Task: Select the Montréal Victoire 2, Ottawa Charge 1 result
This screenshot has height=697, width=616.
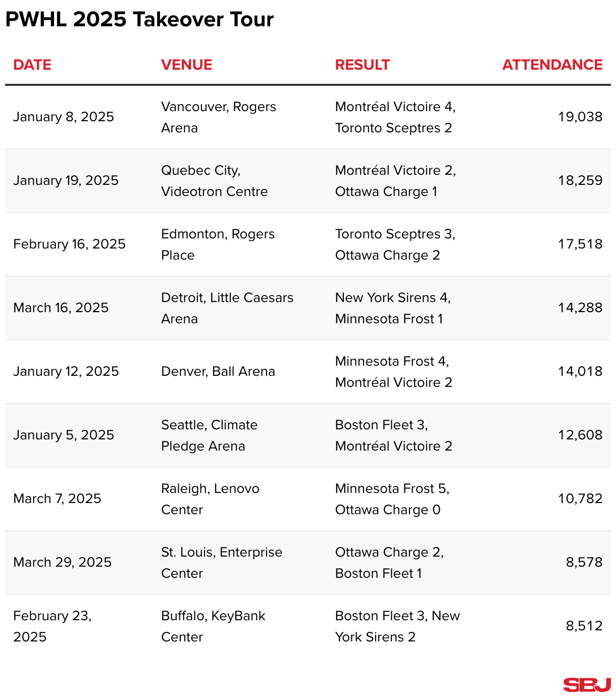Action: pos(395,181)
